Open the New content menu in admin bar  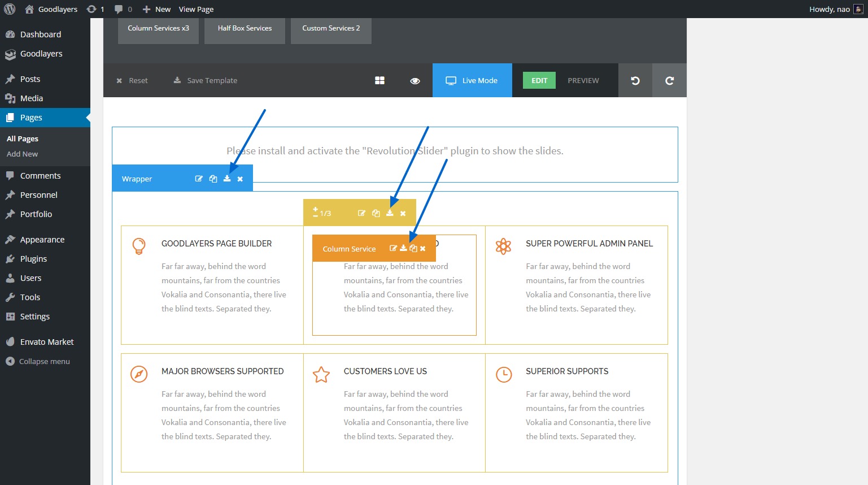pyautogui.click(x=156, y=9)
